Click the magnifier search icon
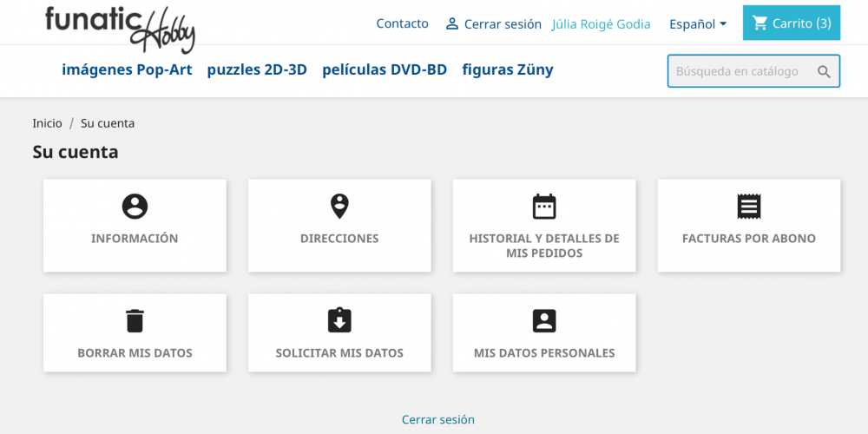 [x=825, y=71]
